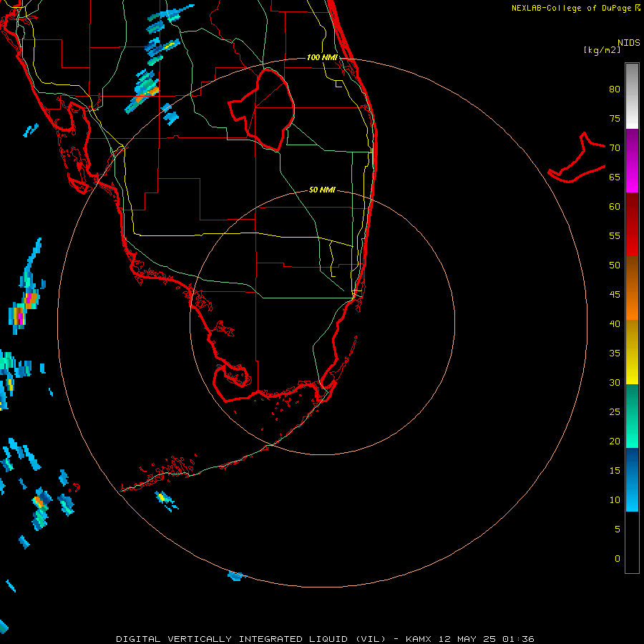Screen dimensions: 644x644
Task: Click the 100 NMI range ring label
Action: (x=323, y=57)
